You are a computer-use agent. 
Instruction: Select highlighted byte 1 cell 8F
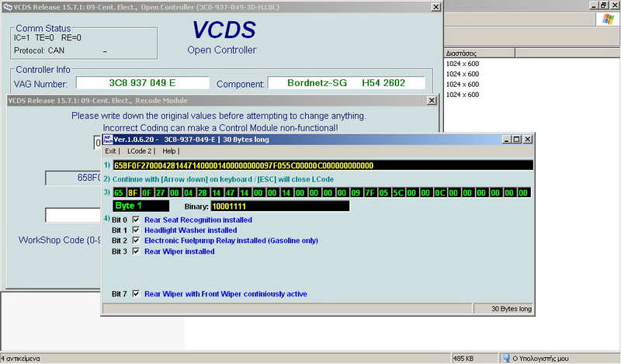coord(132,193)
